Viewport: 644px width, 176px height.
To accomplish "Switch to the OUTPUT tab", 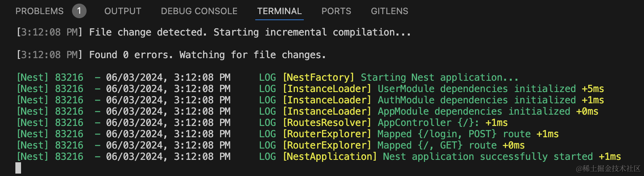I will 123,11.
